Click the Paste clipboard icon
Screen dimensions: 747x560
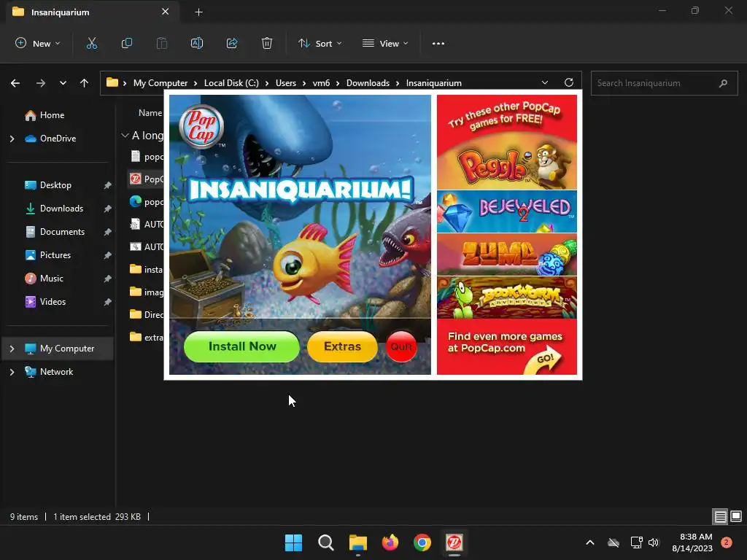(162, 43)
